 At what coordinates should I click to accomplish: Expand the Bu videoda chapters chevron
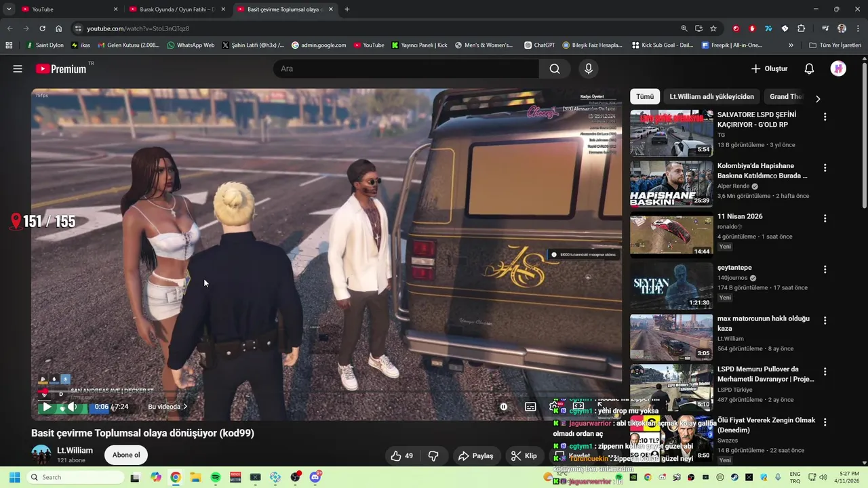[x=185, y=407]
